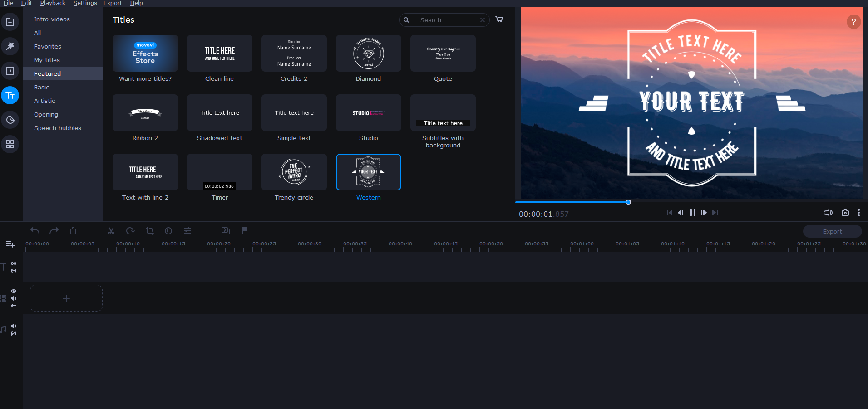The width and height of the screenshot is (868, 409).
Task: Crop the clip with the crop tool
Action: 150,231
